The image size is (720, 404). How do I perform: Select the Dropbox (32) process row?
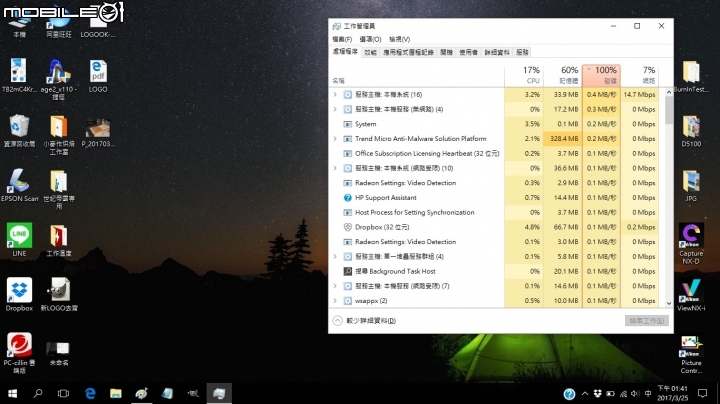click(x=495, y=227)
